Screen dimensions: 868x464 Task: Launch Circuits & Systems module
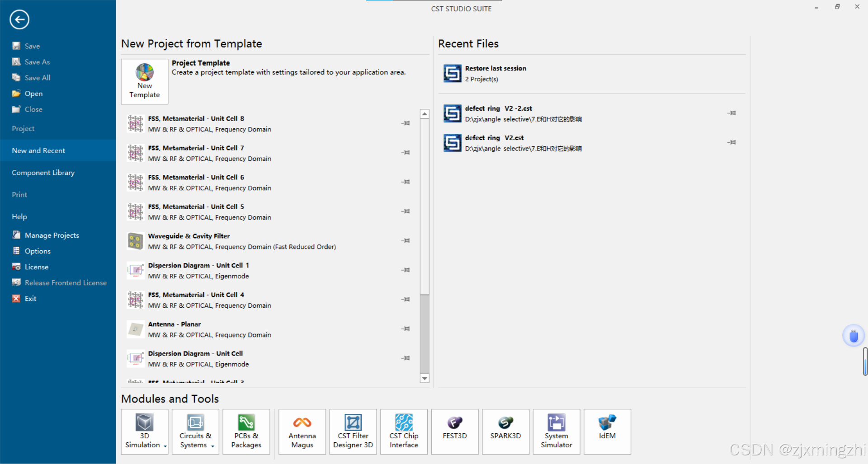pos(195,431)
